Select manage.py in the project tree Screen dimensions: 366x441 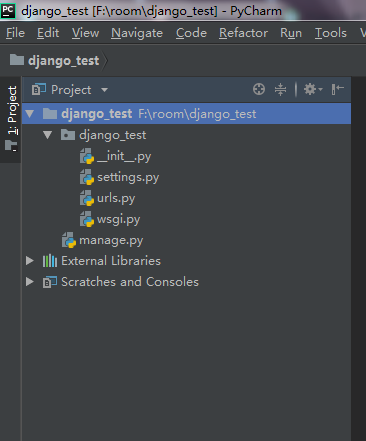click(x=103, y=240)
